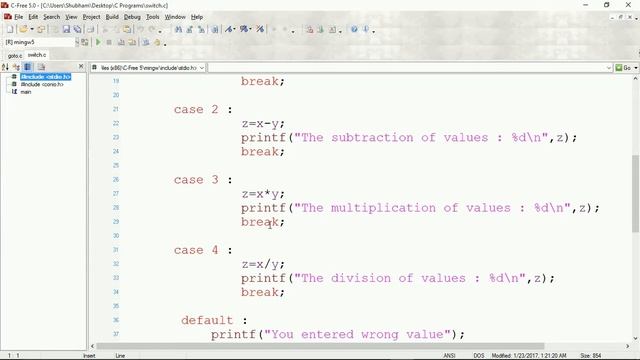Click the Undo arrow icon

(140, 29)
